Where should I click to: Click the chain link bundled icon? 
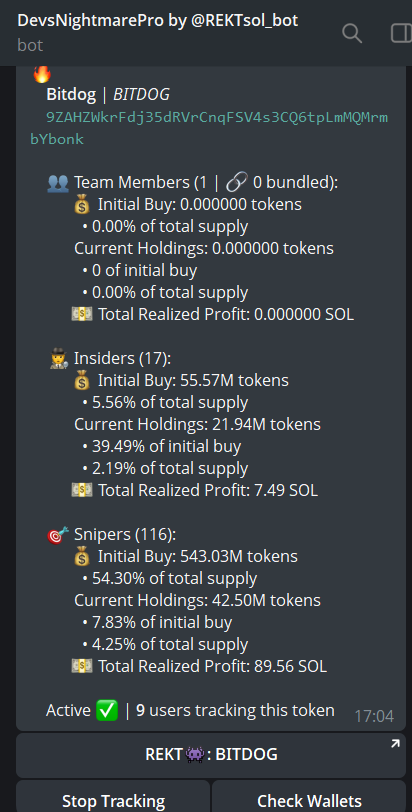238,182
